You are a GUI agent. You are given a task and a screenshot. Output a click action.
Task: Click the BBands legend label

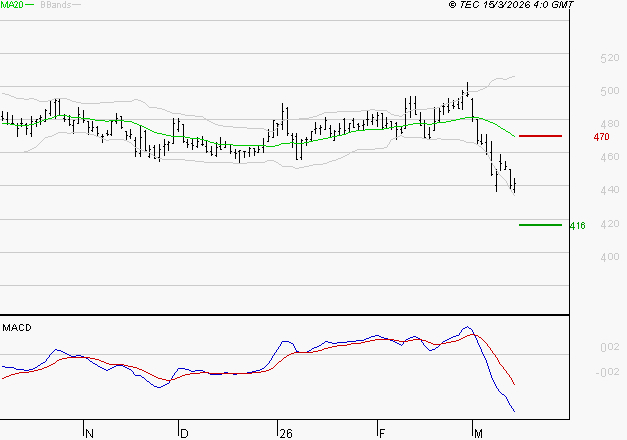tap(56, 5)
